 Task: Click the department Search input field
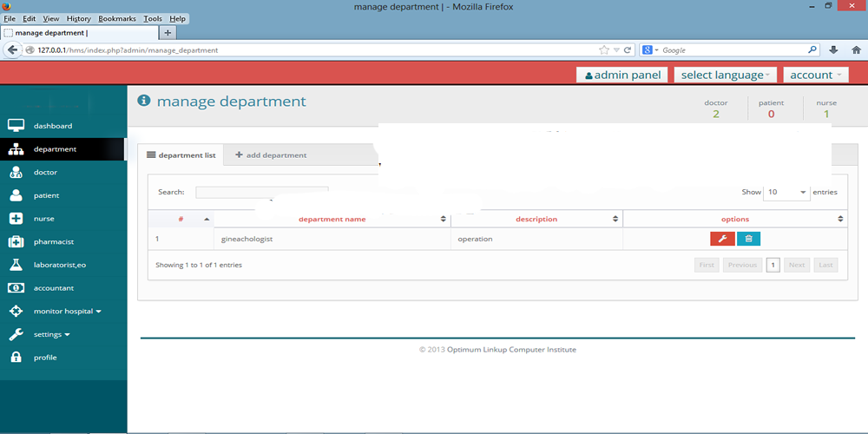(261, 192)
